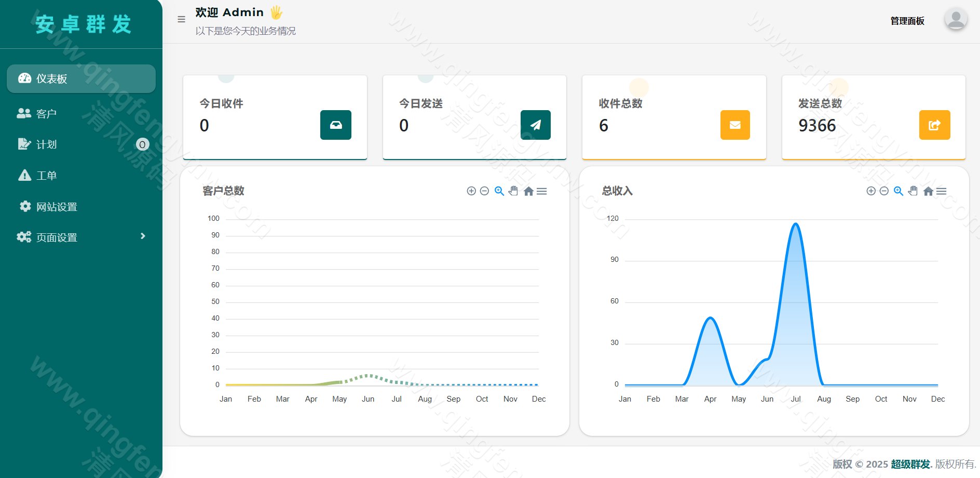Reset zoom with home icon in 总收入 chart
The height and width of the screenshot is (478, 980).
(x=928, y=191)
